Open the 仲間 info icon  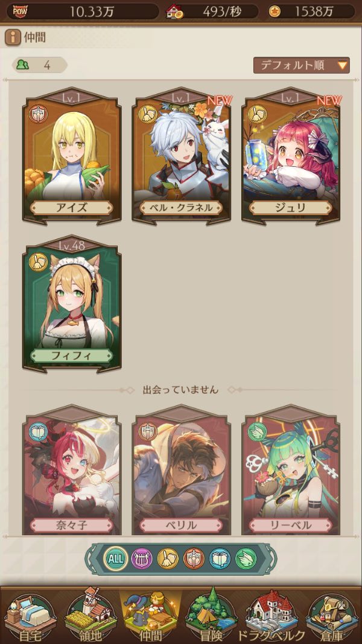click(x=13, y=38)
